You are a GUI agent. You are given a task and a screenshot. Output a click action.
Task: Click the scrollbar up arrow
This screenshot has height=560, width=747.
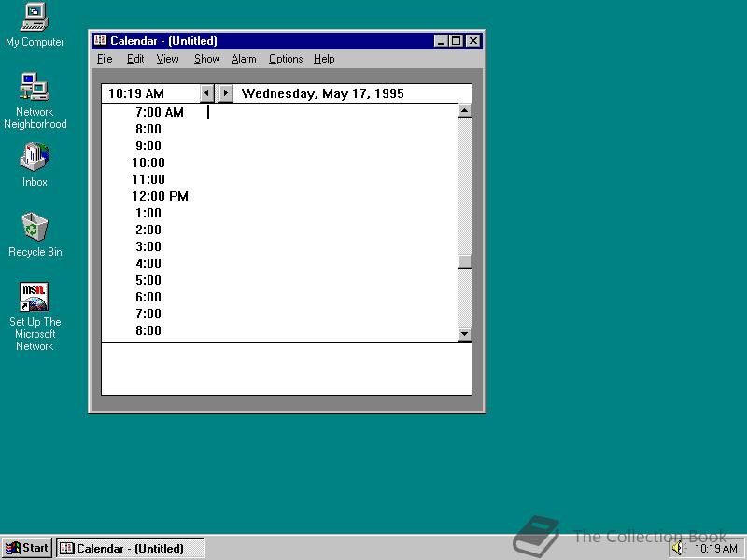(x=464, y=111)
